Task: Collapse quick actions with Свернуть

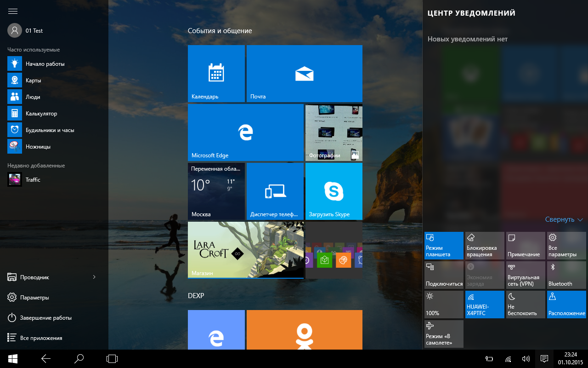Action: [x=564, y=219]
